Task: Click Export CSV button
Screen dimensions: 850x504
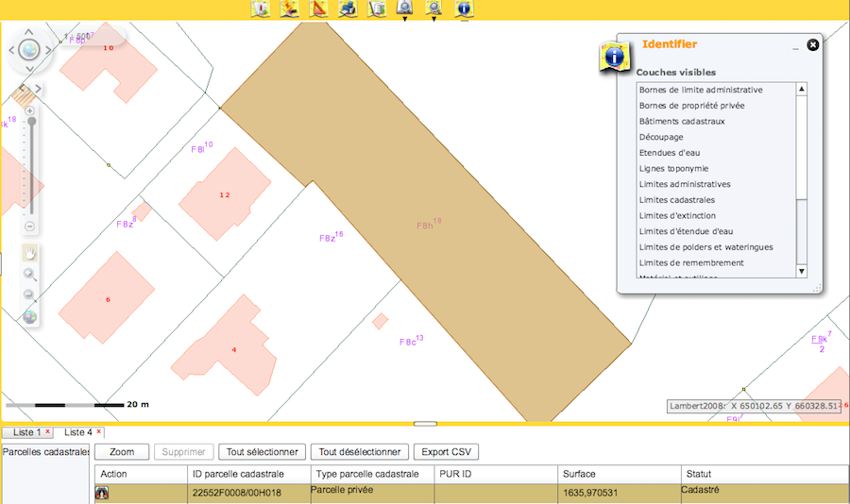Action: click(x=446, y=452)
